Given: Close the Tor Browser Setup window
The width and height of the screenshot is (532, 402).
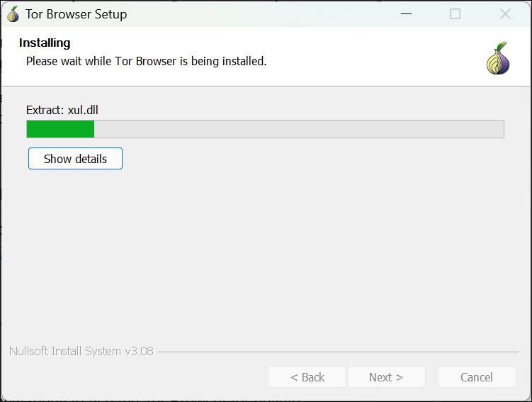Looking at the screenshot, I should 505,14.
